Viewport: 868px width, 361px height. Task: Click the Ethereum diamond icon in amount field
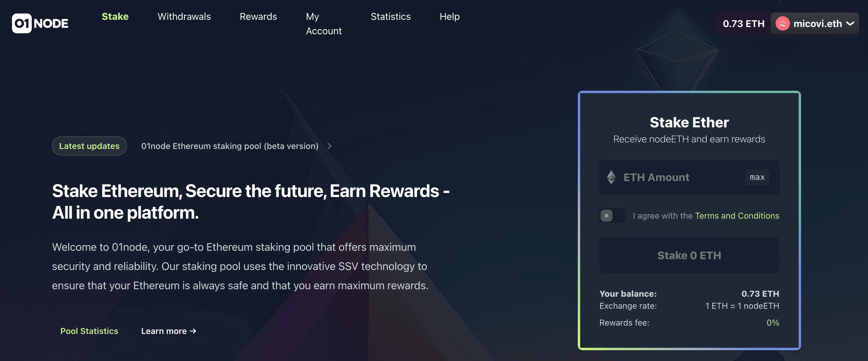pos(611,177)
